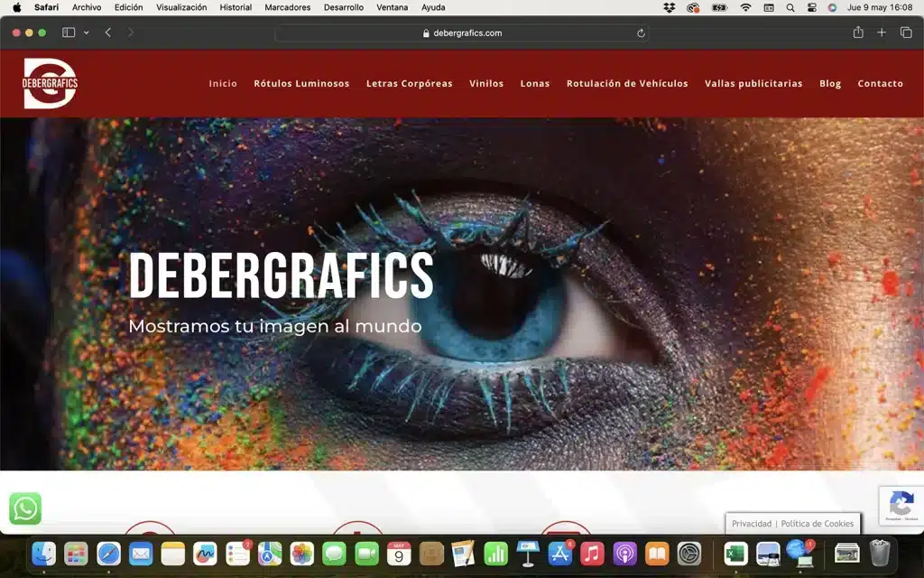Open the Privacidad link in cookie bar
The width and height of the screenshot is (924, 578).
752,524
